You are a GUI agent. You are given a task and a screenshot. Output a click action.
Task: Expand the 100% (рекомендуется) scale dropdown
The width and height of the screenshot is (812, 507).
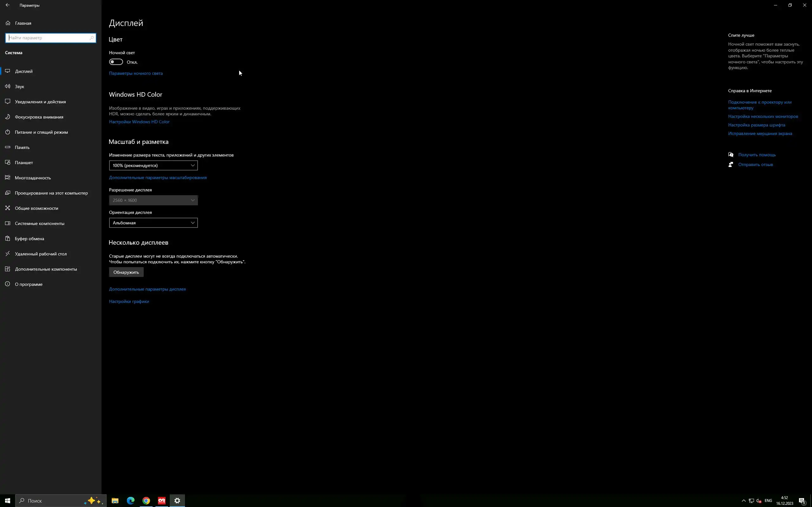[153, 165]
